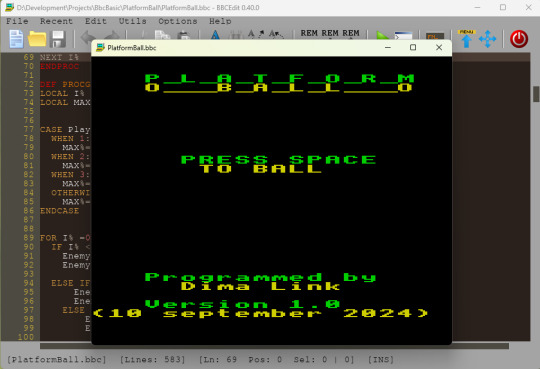Screen dimensions: 540x369
Task: Click the A replace toolbar icon
Action: click(x=276, y=34)
